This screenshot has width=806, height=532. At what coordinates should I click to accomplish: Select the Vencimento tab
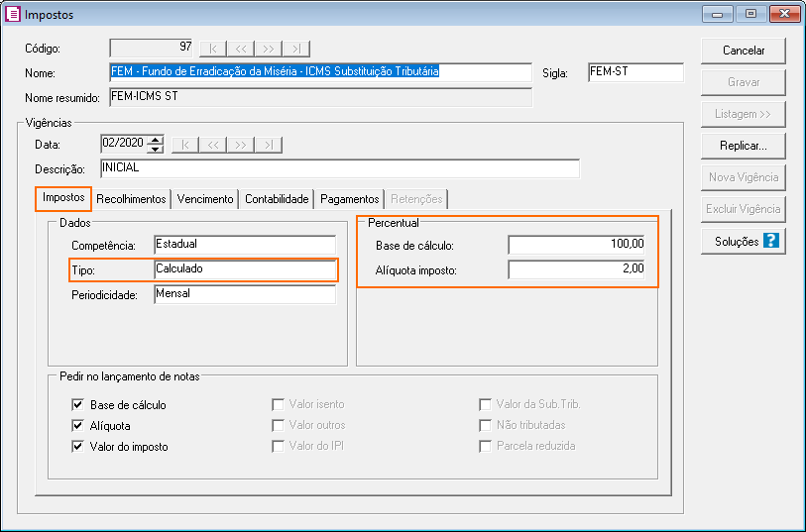pos(205,199)
